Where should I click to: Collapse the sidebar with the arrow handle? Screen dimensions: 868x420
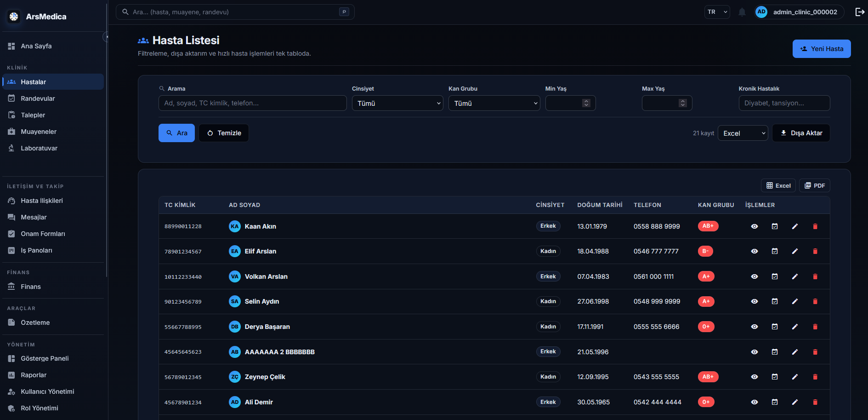tap(106, 36)
